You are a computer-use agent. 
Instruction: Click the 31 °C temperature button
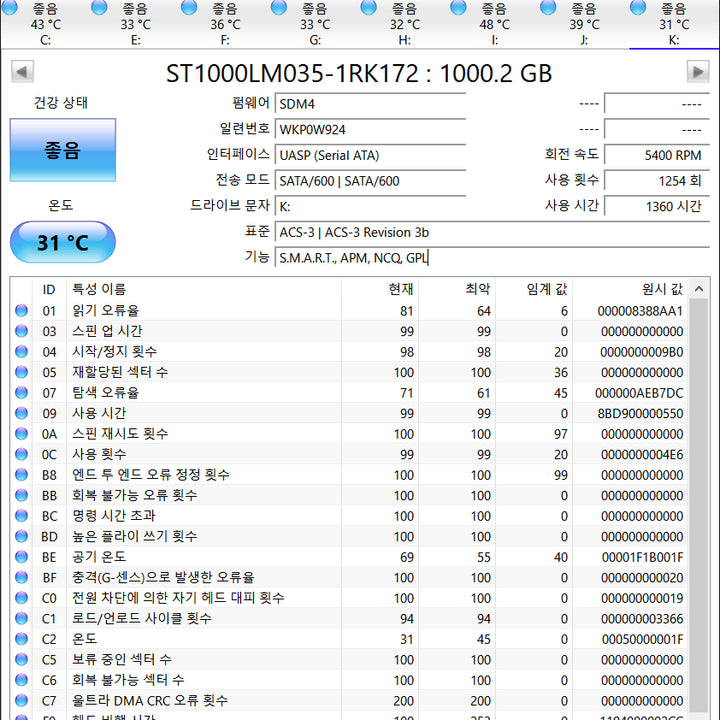[63, 242]
